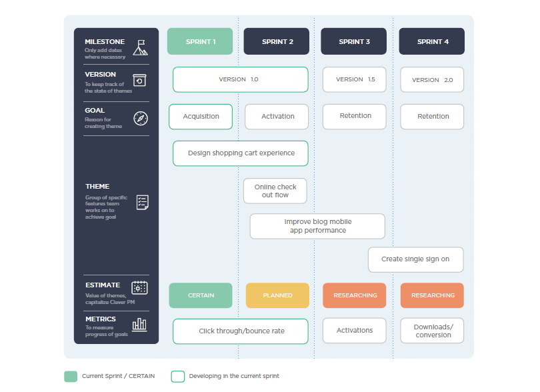
Task: Click the VERSION row label
Action: [x=100, y=75]
